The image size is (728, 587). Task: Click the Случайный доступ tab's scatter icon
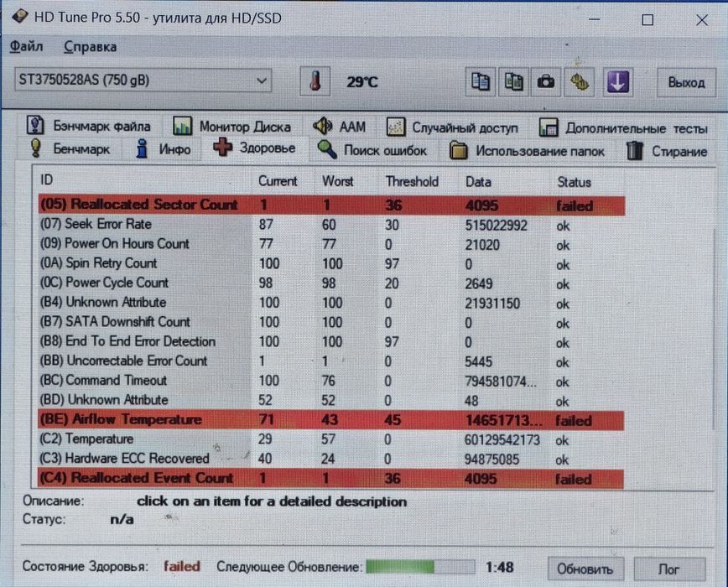[396, 127]
